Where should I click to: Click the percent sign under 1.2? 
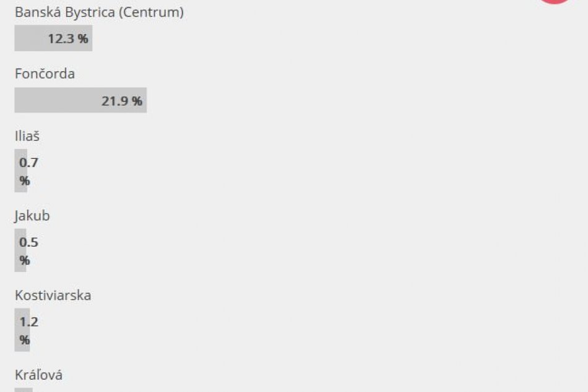tap(25, 340)
